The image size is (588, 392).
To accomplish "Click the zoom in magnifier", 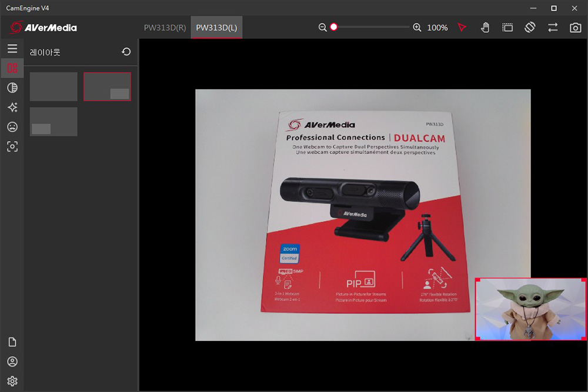I will [x=417, y=28].
